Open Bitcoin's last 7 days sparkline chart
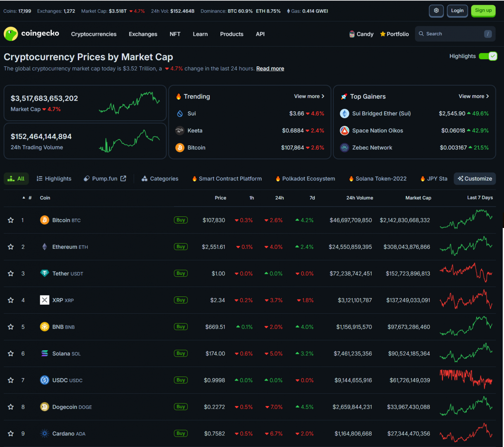 (x=466, y=219)
